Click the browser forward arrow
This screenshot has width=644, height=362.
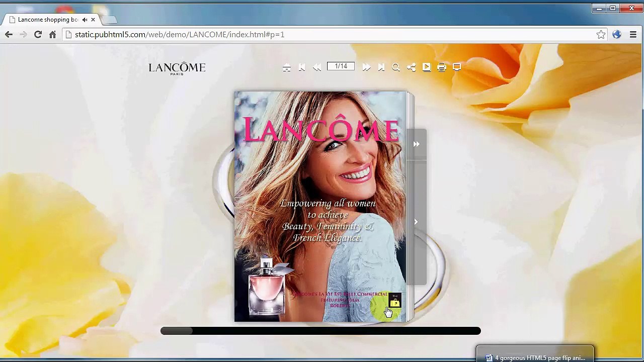click(x=23, y=34)
